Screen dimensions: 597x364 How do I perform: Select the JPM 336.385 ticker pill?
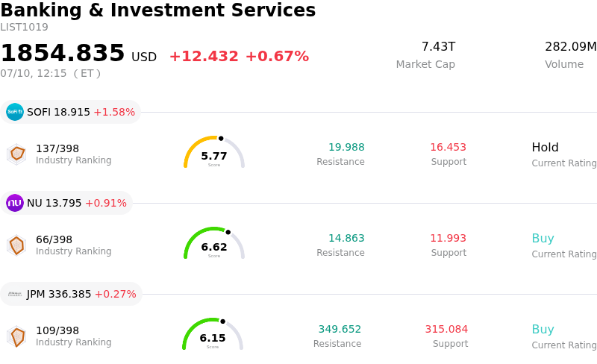(71, 294)
